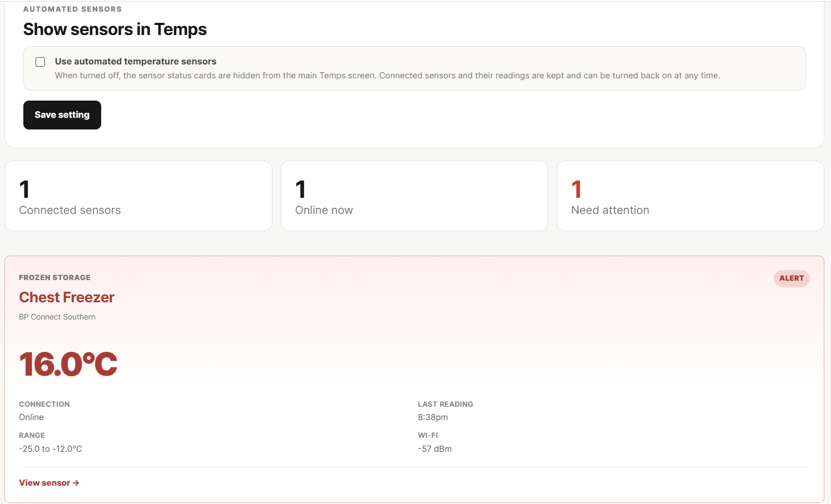Click the 'BP Connect Southern' location text
The image size is (831, 504).
point(57,317)
